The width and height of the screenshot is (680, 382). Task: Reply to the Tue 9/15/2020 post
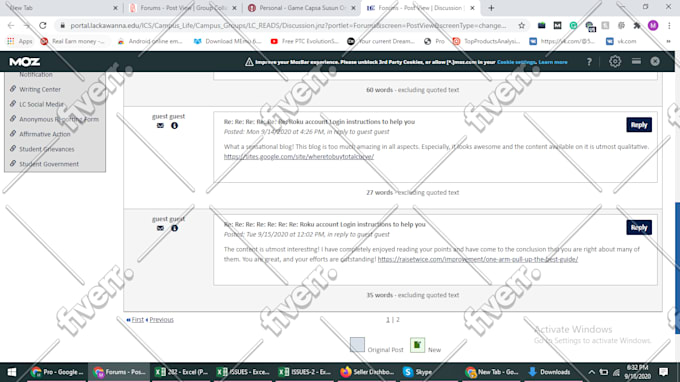(639, 227)
